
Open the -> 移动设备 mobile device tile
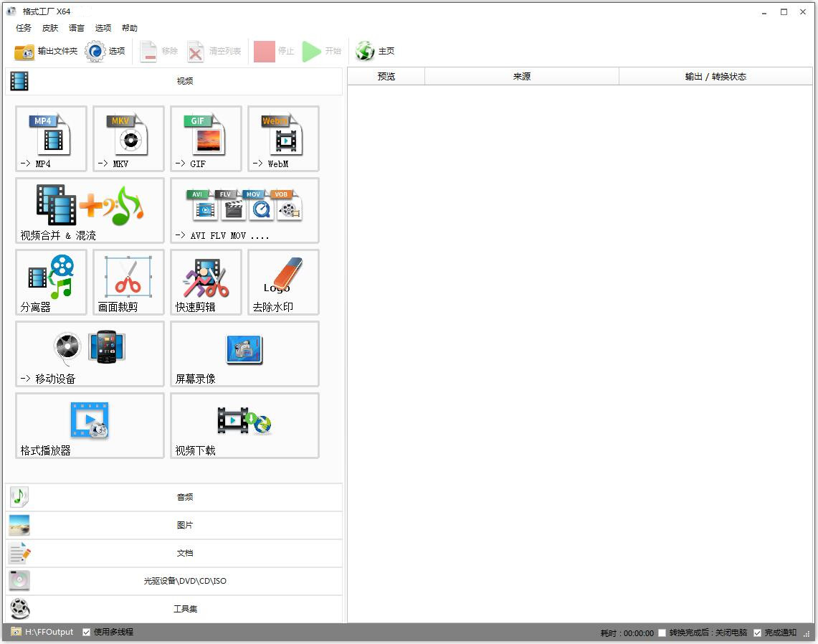point(90,354)
